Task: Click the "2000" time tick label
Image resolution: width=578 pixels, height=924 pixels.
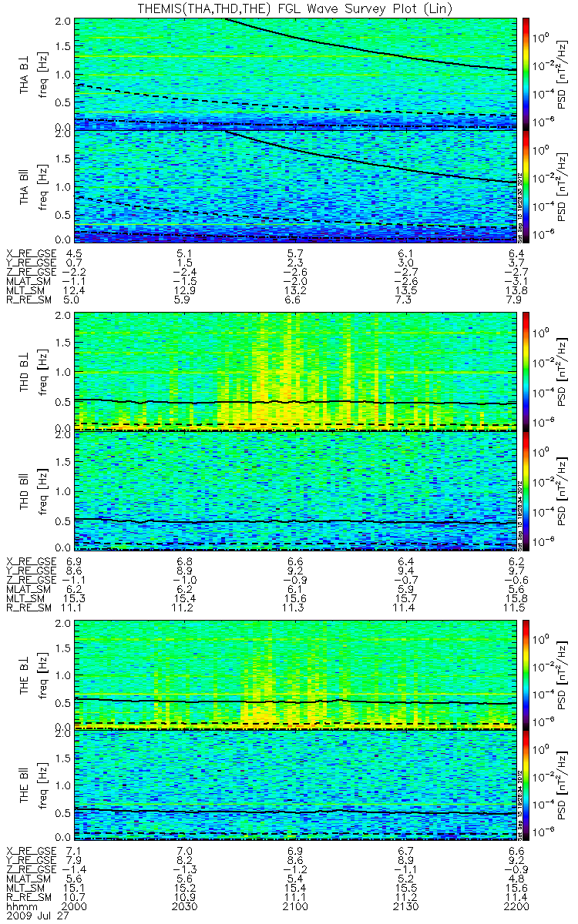Action: click(76, 907)
